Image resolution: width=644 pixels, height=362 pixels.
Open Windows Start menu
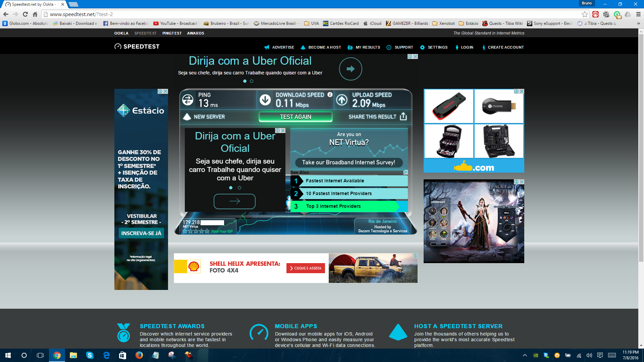click(8, 355)
